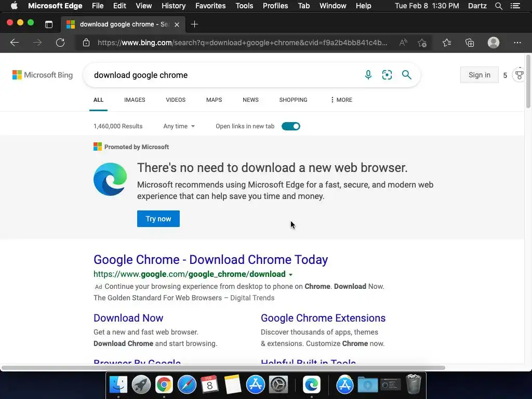
Task: Switch to the IMAGES results tab
Action: [135, 100]
